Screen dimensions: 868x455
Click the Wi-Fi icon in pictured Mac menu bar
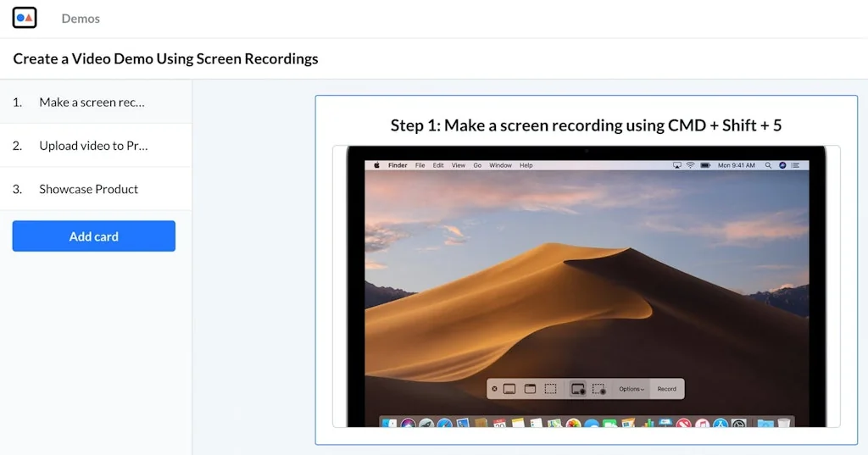point(690,165)
